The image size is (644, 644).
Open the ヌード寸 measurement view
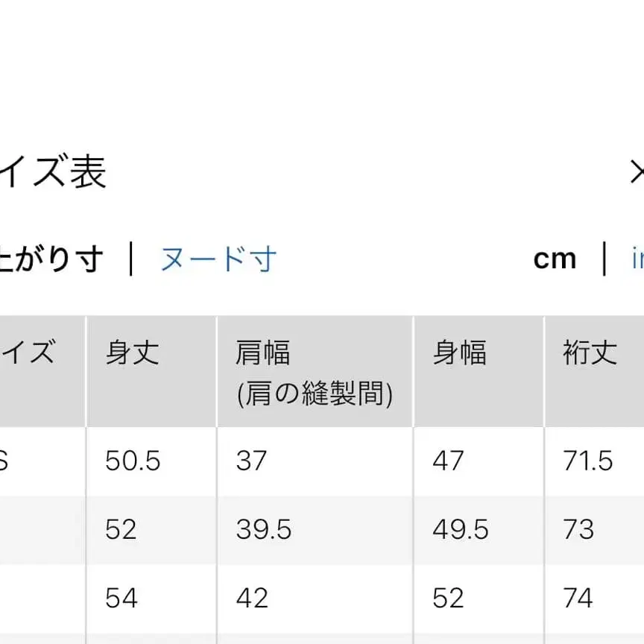[x=218, y=259]
